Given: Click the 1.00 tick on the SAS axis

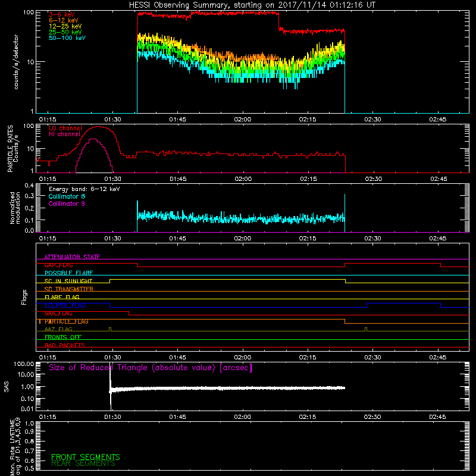Looking at the screenshot, I should coord(27,387).
